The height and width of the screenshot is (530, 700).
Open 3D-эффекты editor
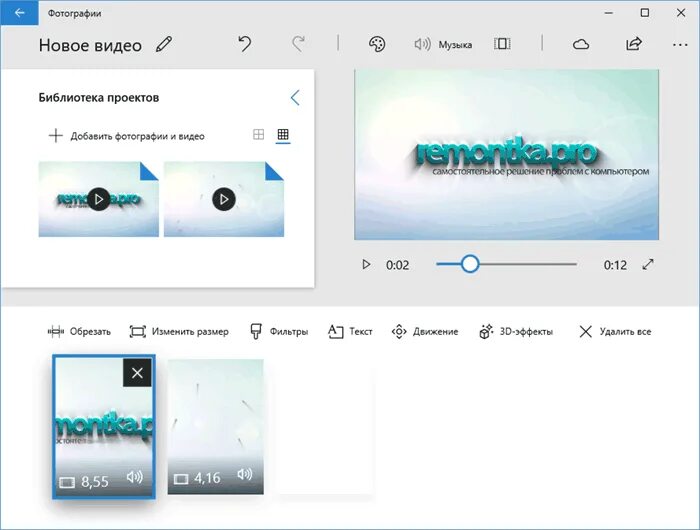(x=516, y=332)
